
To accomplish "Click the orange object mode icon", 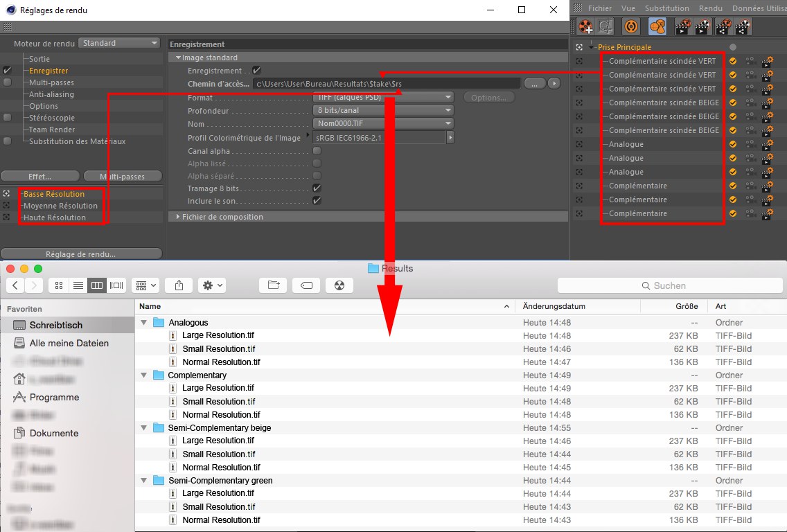I will (657, 26).
